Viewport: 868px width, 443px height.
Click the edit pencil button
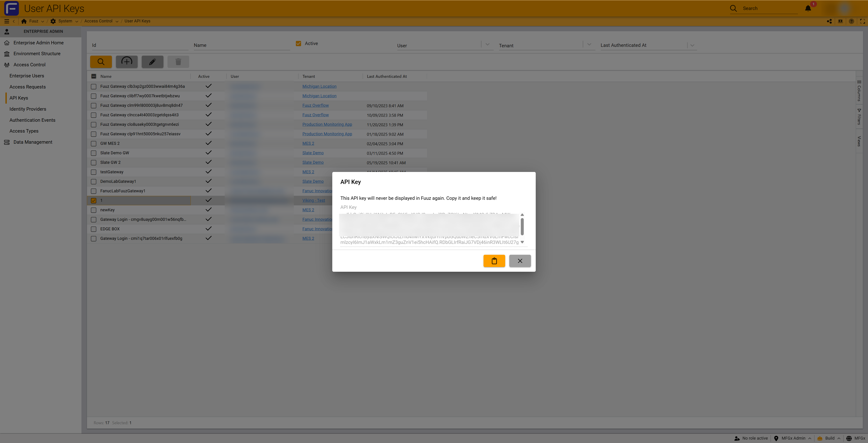152,62
